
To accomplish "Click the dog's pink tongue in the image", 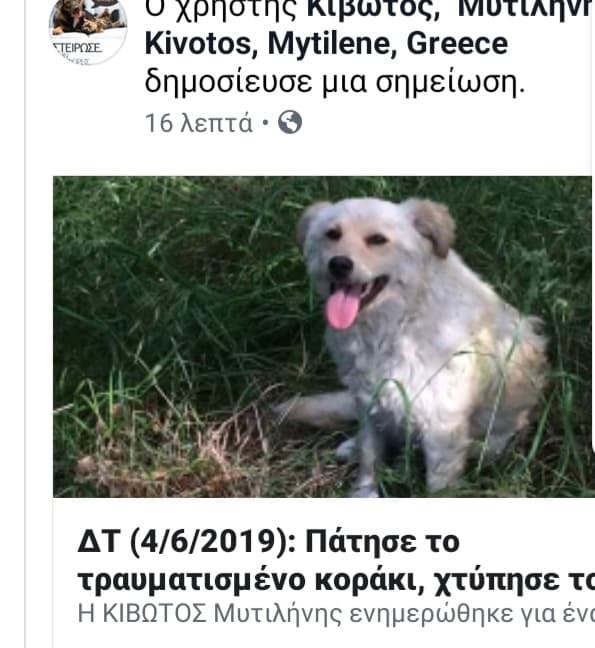I will [342, 309].
